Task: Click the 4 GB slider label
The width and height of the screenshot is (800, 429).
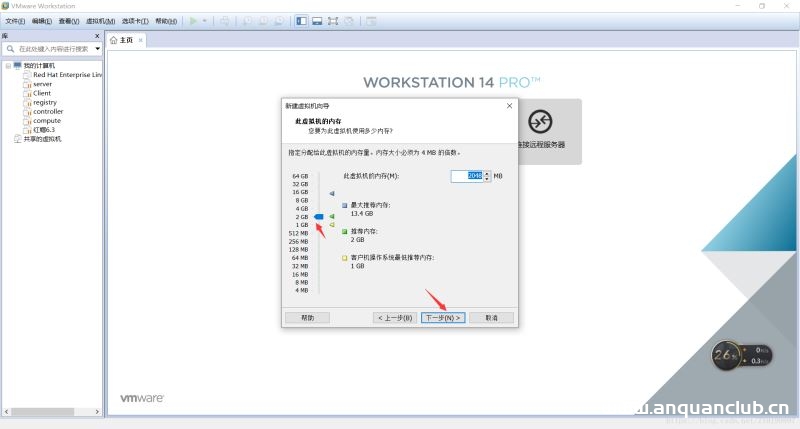Action: [302, 209]
